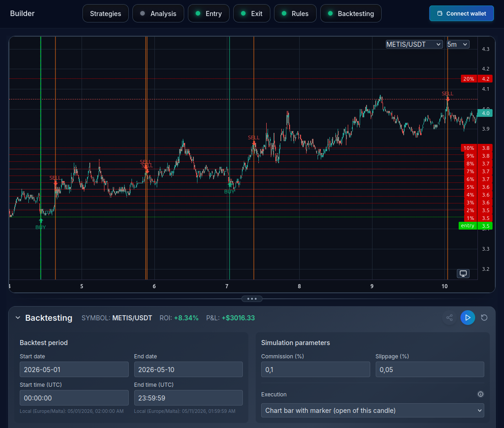Open the METIS/USDT symbol dropdown

(414, 44)
